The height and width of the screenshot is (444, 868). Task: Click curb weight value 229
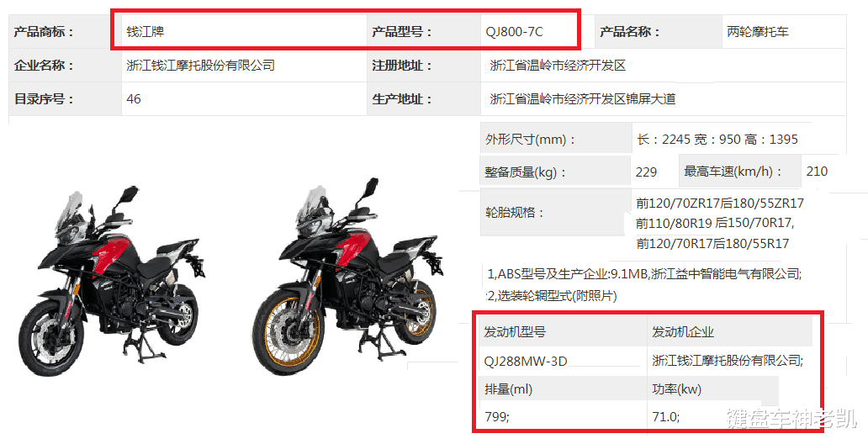click(x=646, y=172)
